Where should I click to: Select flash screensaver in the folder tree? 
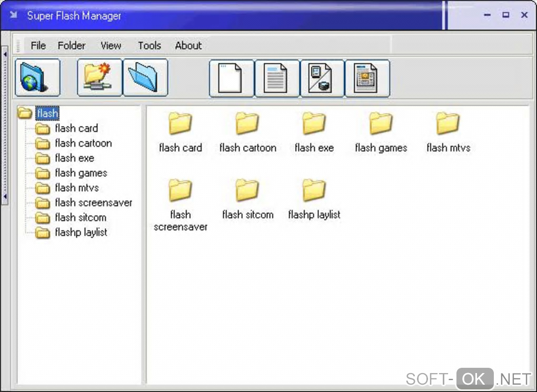pyautogui.click(x=94, y=203)
